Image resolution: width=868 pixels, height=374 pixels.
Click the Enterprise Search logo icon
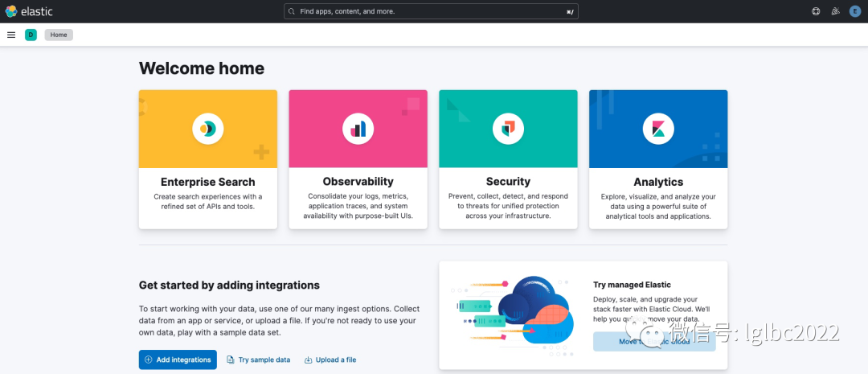[208, 129]
